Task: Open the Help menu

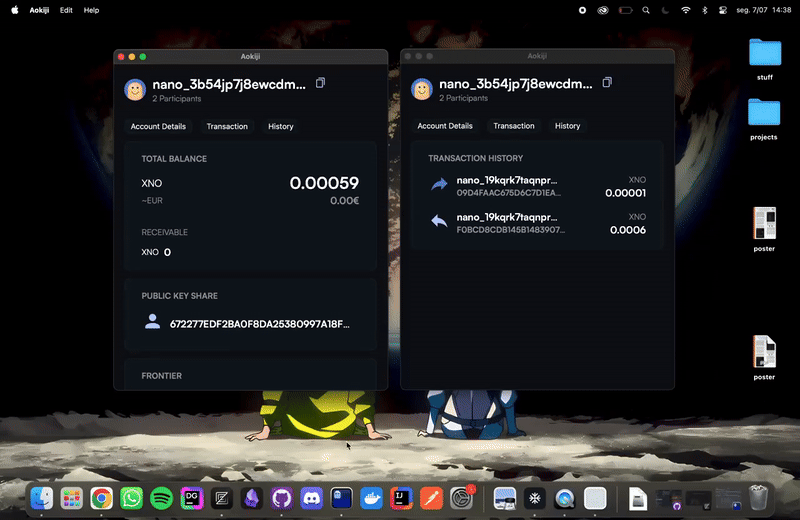Action: 91,10
